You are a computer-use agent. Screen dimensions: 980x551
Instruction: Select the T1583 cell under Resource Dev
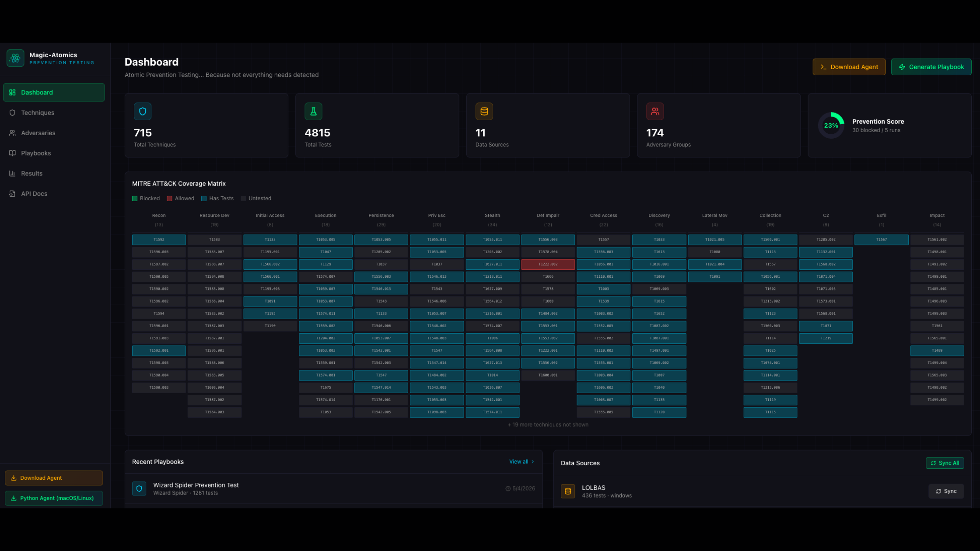click(214, 240)
